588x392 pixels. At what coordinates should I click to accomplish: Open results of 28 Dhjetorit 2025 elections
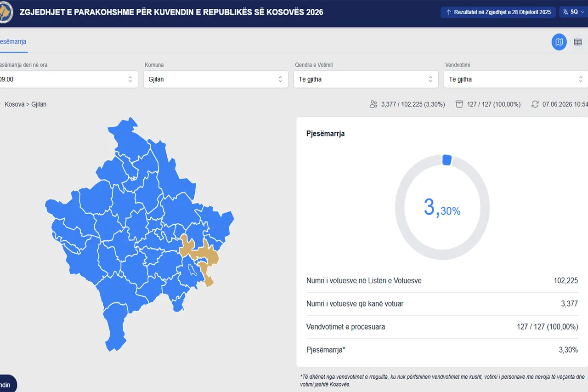coord(498,12)
